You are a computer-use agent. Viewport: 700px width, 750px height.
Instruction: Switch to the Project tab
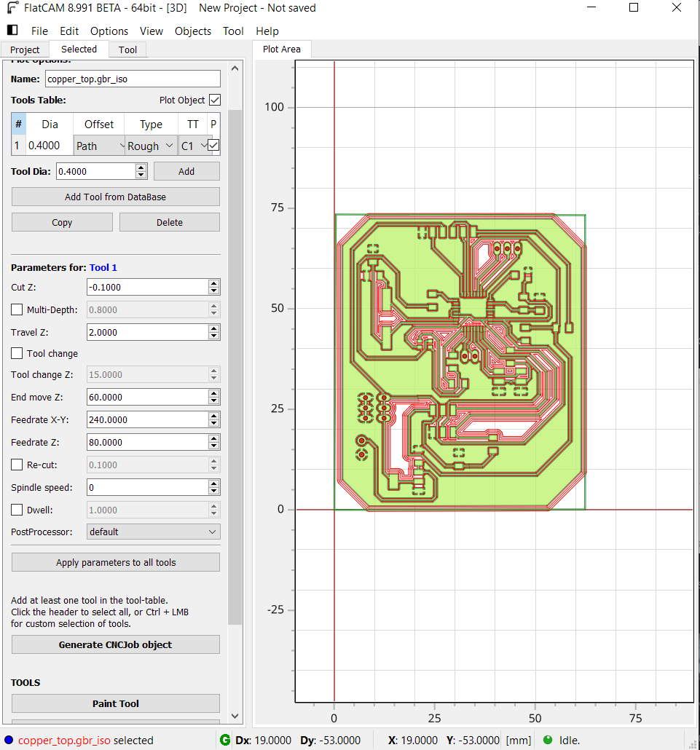(25, 50)
